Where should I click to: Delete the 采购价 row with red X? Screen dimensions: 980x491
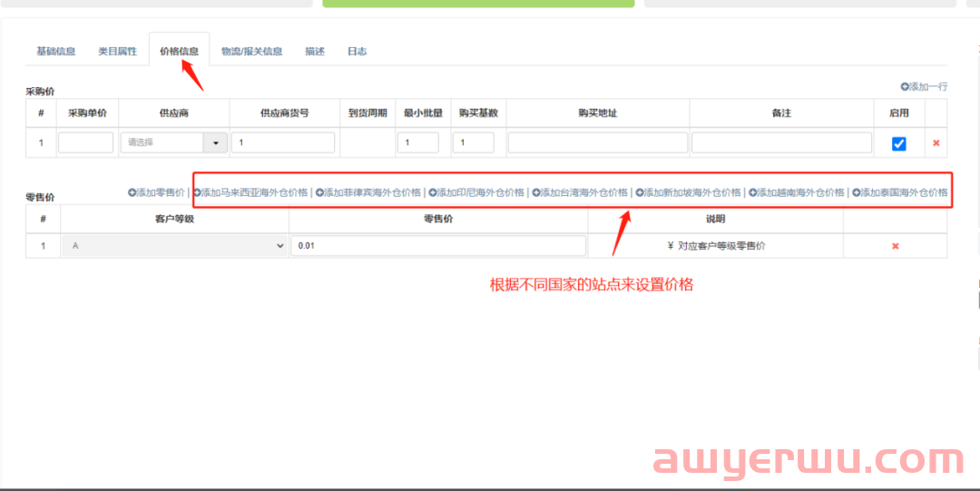tap(936, 143)
